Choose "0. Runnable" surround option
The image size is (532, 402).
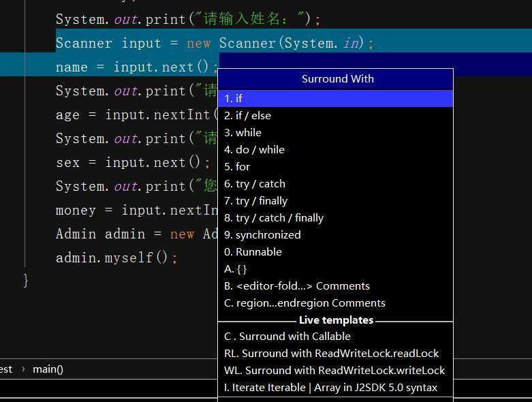coord(335,251)
